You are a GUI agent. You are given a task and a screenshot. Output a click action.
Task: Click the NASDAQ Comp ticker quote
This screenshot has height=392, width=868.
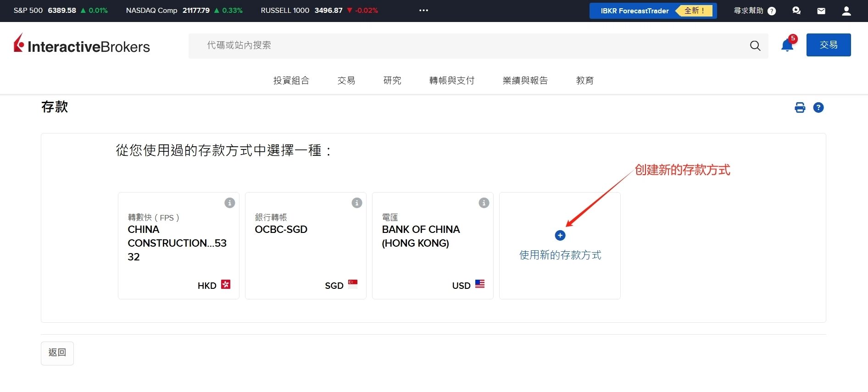click(x=184, y=10)
